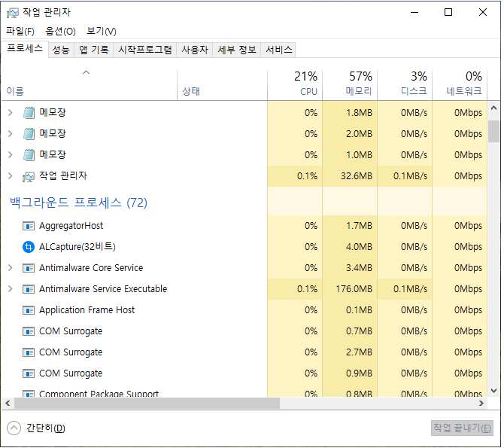Open the 파일(F) menu
The width and height of the screenshot is (504, 448).
point(20,31)
